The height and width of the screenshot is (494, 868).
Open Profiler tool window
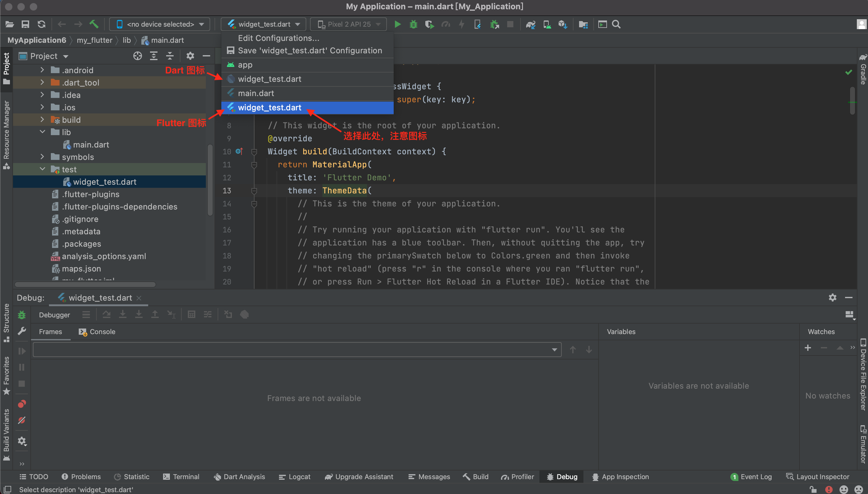[517, 477]
